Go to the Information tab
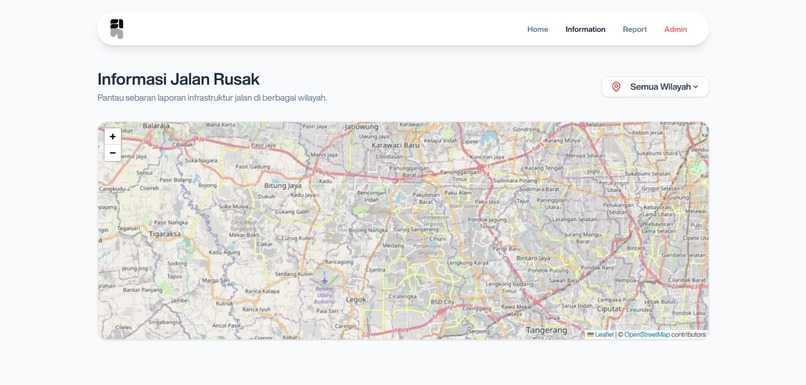Screen dimensions: 806x385 pos(585,29)
